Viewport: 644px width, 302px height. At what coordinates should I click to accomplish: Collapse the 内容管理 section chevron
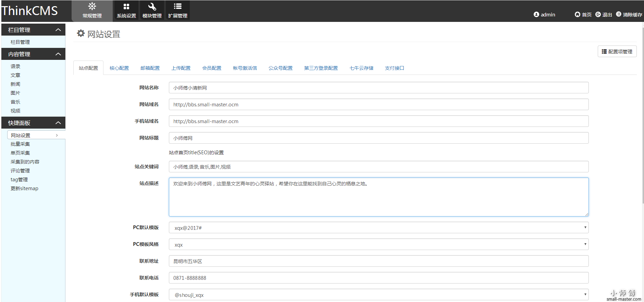click(58, 54)
